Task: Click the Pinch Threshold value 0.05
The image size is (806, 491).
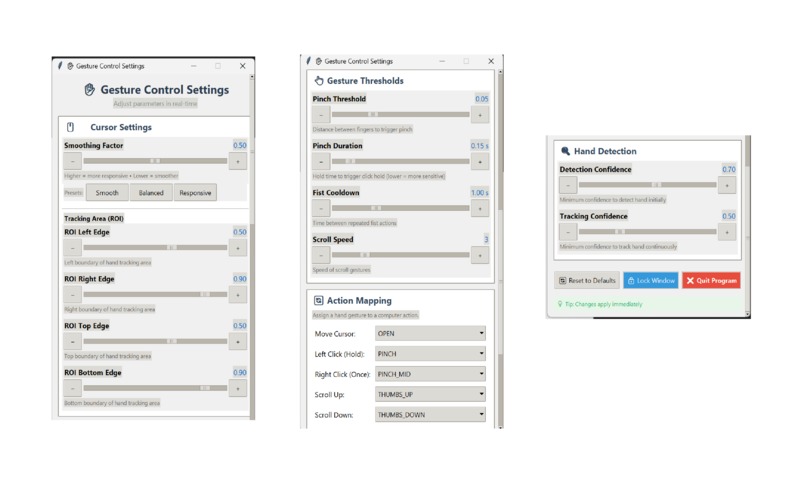Action: pos(482,99)
